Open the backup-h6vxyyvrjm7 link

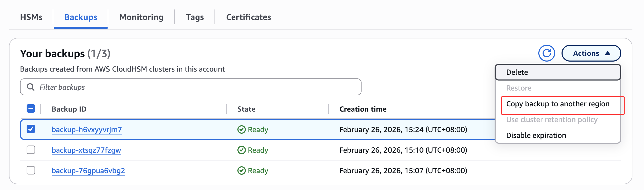pos(87,129)
